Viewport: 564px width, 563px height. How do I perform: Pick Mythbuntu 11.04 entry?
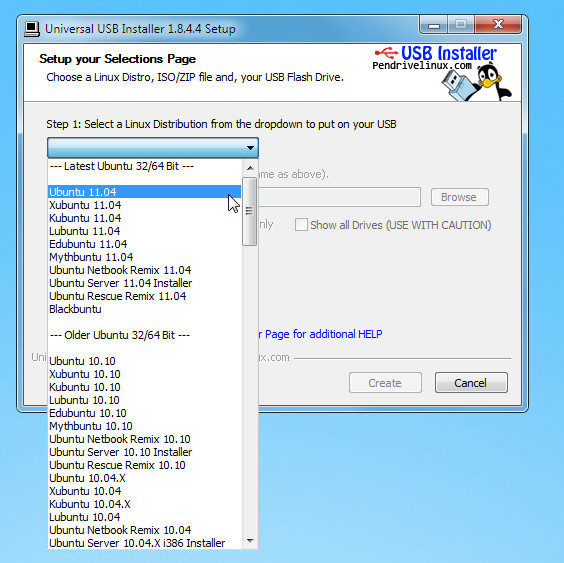click(x=144, y=257)
